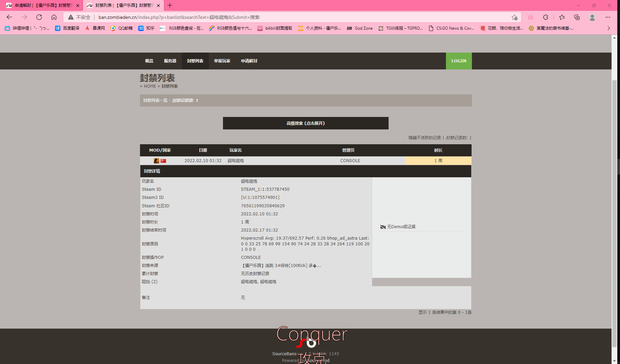Select the 封禁列表 nav menu item

pyautogui.click(x=195, y=61)
